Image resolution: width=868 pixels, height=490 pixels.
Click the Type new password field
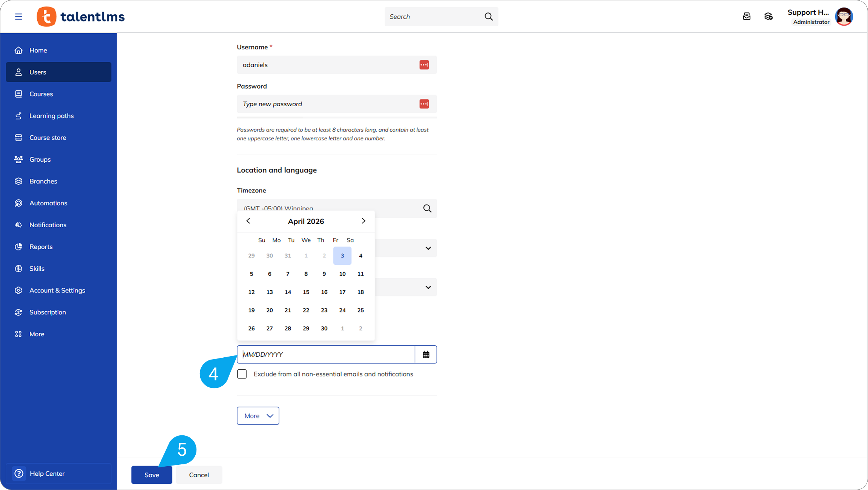pyautogui.click(x=328, y=104)
